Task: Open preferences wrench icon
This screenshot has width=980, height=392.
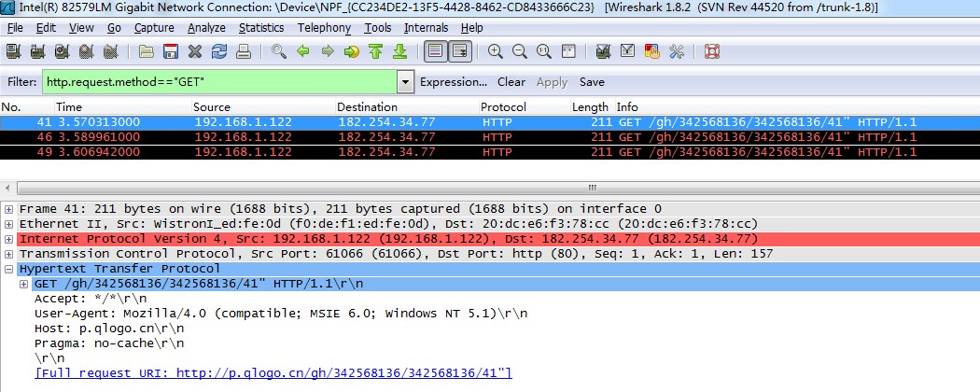Action: click(677, 51)
